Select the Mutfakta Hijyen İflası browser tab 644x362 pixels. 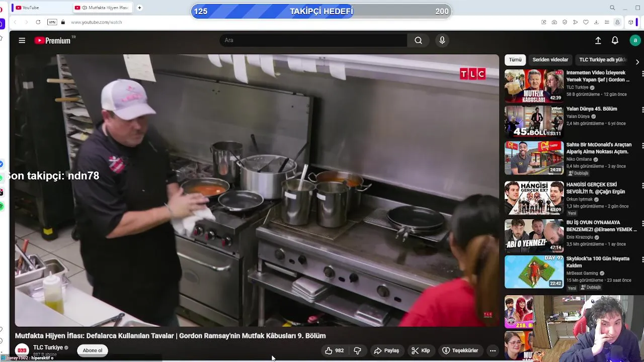(x=102, y=8)
